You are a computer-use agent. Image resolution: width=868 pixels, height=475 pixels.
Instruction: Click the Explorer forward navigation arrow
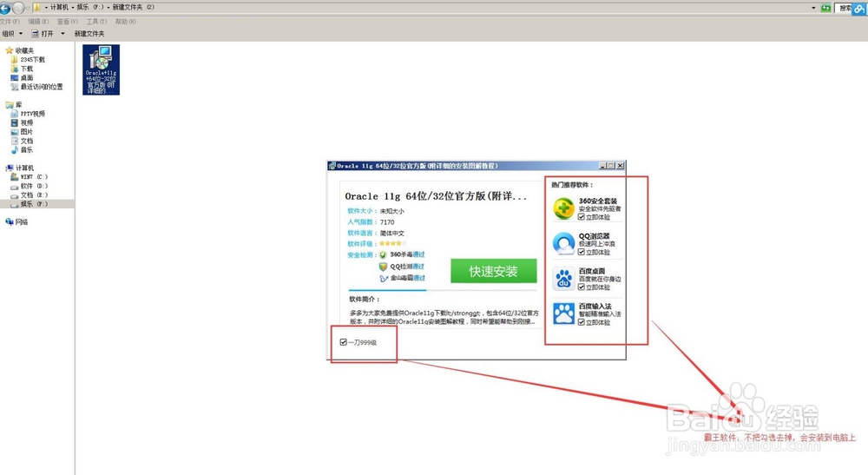click(18, 8)
